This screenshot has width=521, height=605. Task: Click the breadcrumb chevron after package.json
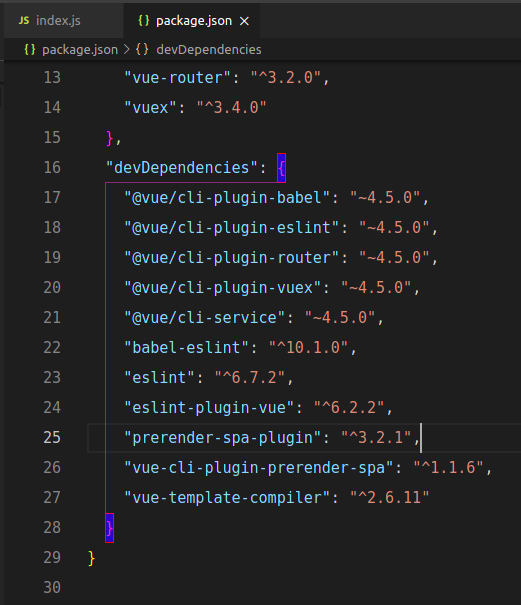pyautogui.click(x=127, y=49)
